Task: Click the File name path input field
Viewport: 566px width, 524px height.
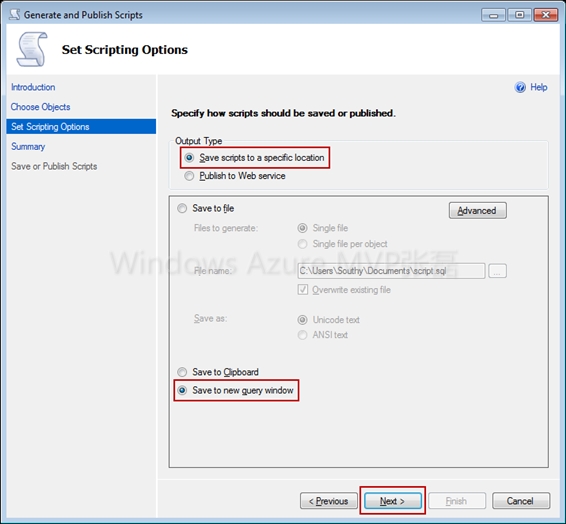Action: (x=391, y=271)
